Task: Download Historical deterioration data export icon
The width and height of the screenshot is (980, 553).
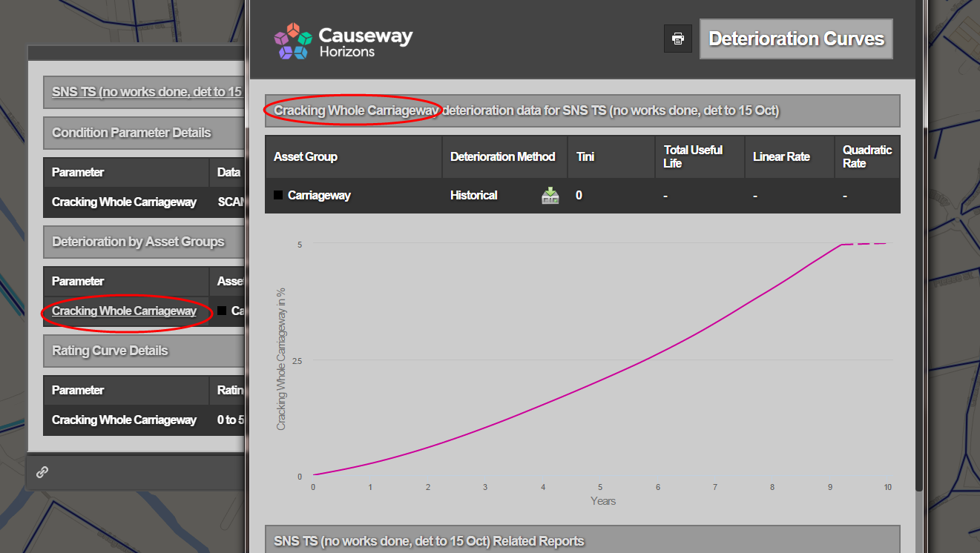Action: point(550,196)
